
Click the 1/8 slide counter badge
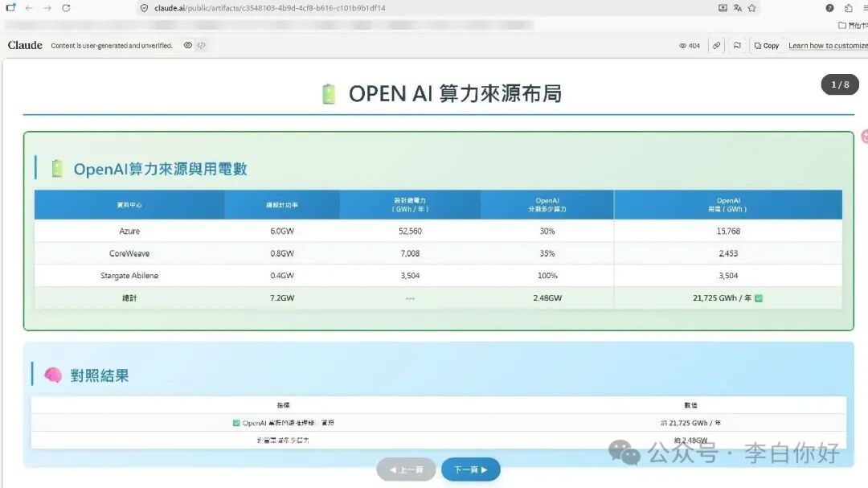[x=840, y=84]
